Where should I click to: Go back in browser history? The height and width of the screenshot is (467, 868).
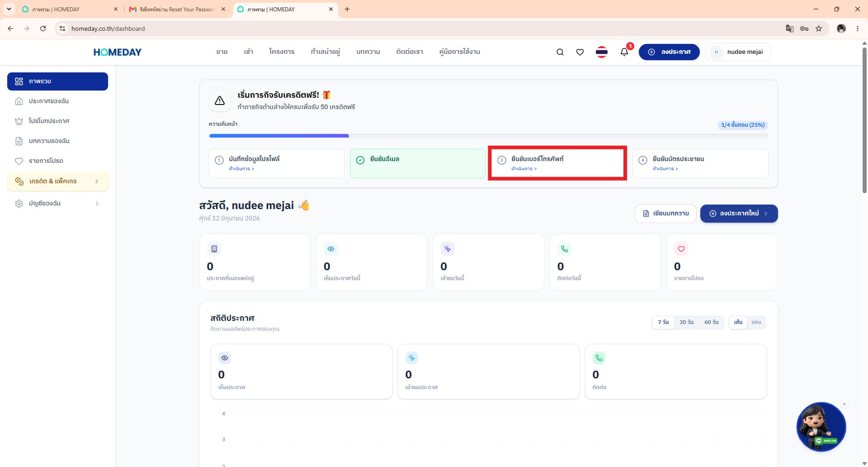pyautogui.click(x=10, y=29)
